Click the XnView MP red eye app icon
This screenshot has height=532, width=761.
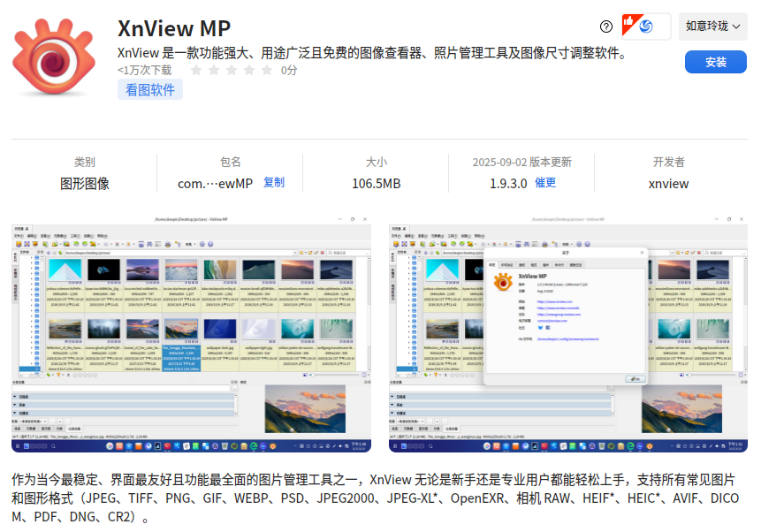pyautogui.click(x=53, y=57)
